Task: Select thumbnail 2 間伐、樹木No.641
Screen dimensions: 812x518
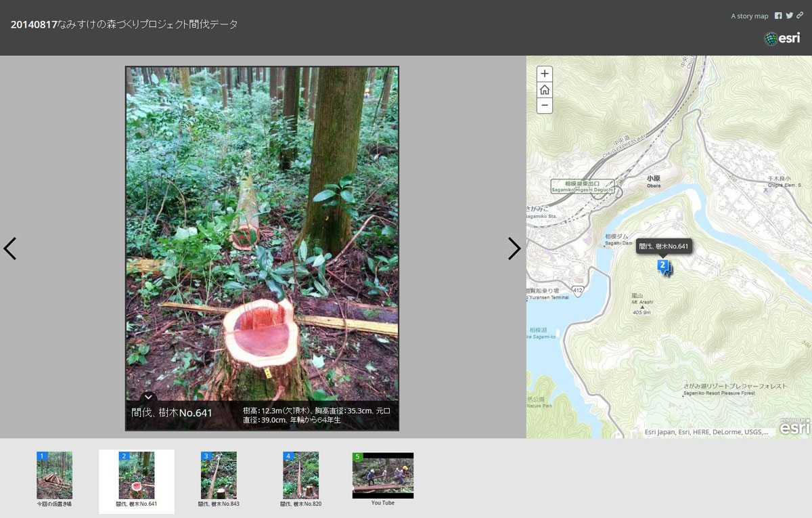Action: coord(137,475)
